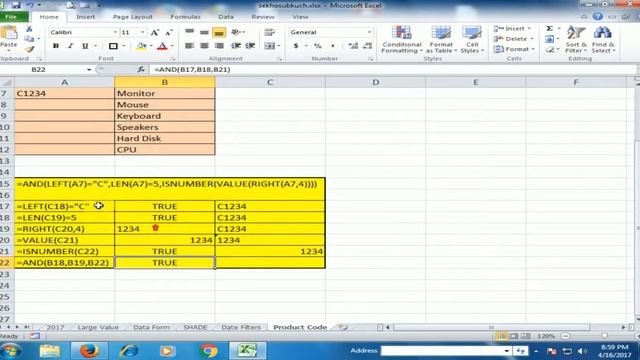Apply Accounting dollar number format
The width and height of the screenshot is (640, 360).
(296, 46)
